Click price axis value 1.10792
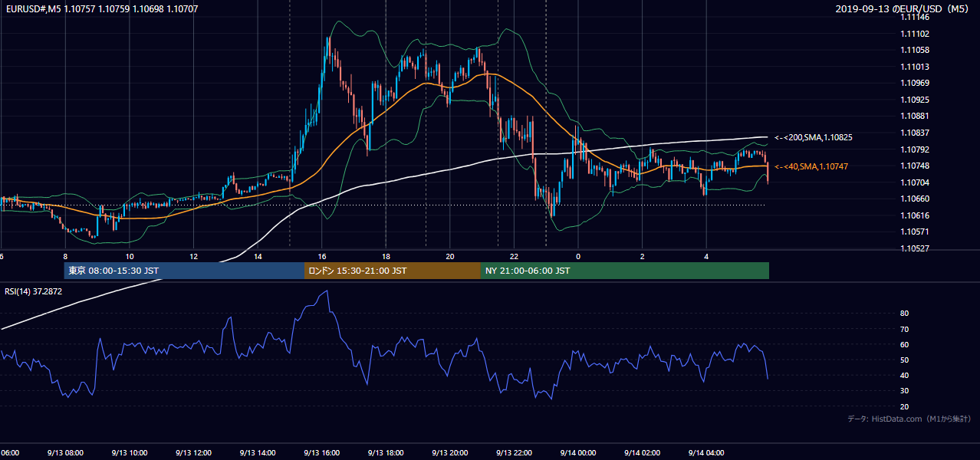Viewport: 980px width, 460px height. [x=914, y=149]
